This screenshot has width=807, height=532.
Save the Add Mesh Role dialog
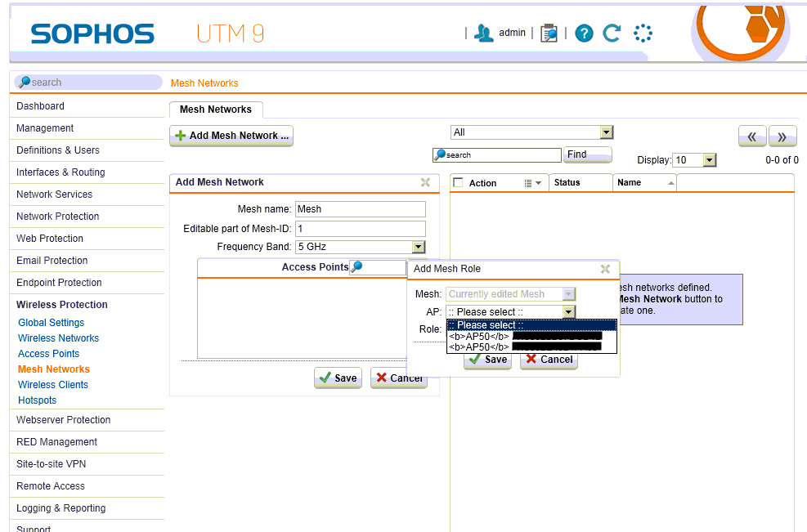pos(488,360)
